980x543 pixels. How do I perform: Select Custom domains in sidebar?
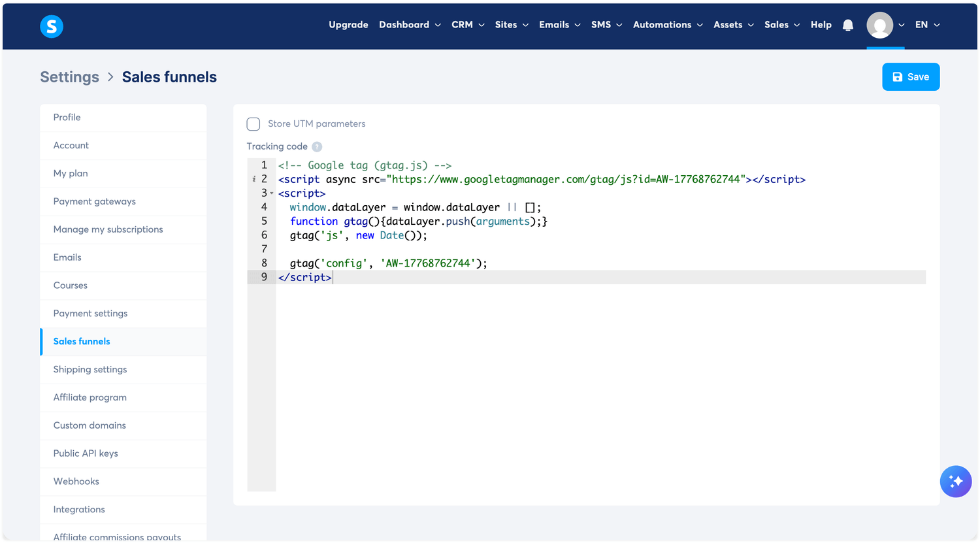click(90, 425)
